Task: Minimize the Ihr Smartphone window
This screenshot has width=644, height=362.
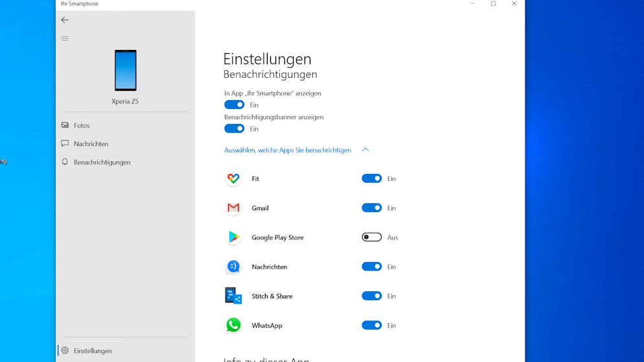Action: [472, 4]
